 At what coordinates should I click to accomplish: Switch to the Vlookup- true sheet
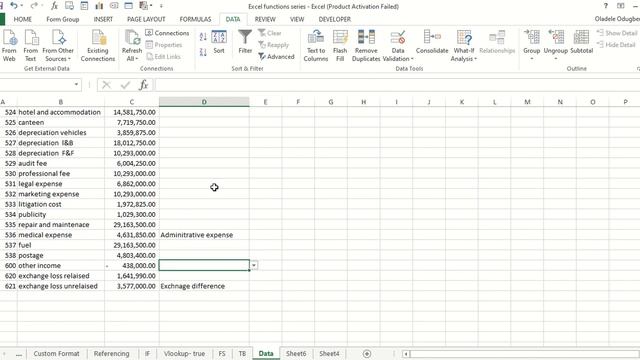(184, 353)
